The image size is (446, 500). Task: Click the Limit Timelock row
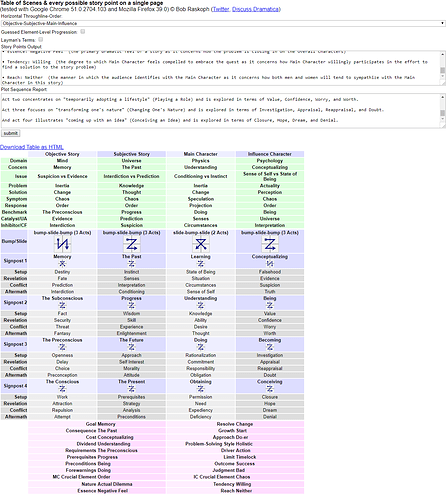tap(235, 457)
